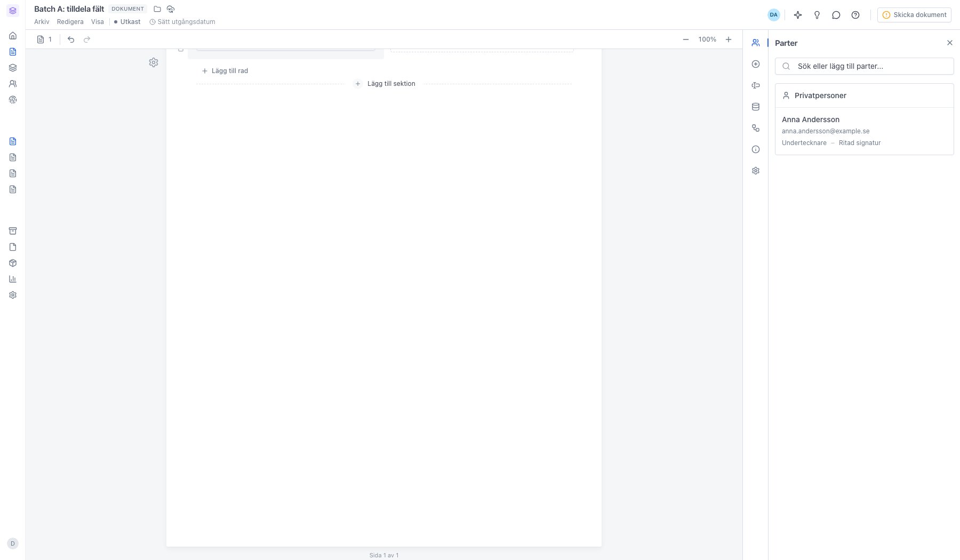The width and height of the screenshot is (960, 560).
Task: Click Lägg till sektion
Action: coord(385,84)
